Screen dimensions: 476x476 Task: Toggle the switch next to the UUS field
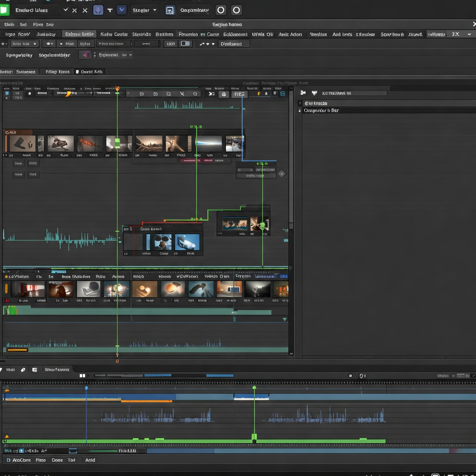coord(185,44)
